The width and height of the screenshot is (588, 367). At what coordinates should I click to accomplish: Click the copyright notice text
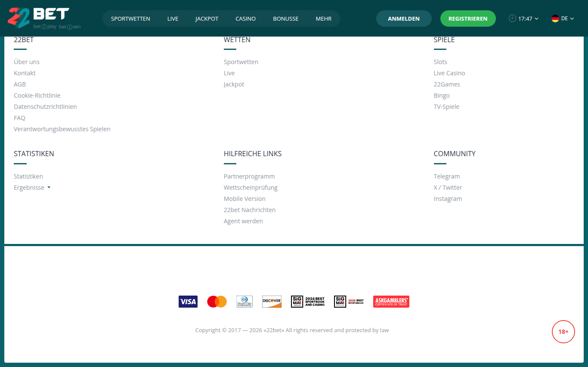tap(292, 330)
